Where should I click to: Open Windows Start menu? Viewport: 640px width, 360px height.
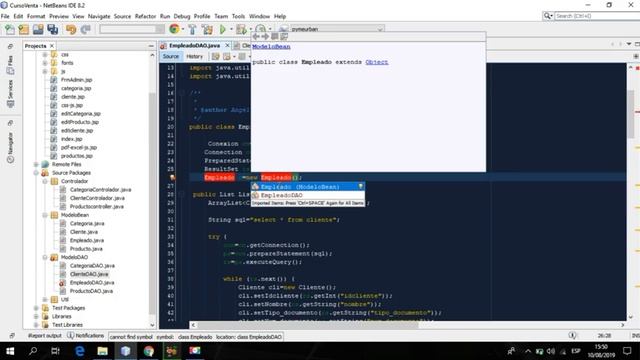[10, 351]
